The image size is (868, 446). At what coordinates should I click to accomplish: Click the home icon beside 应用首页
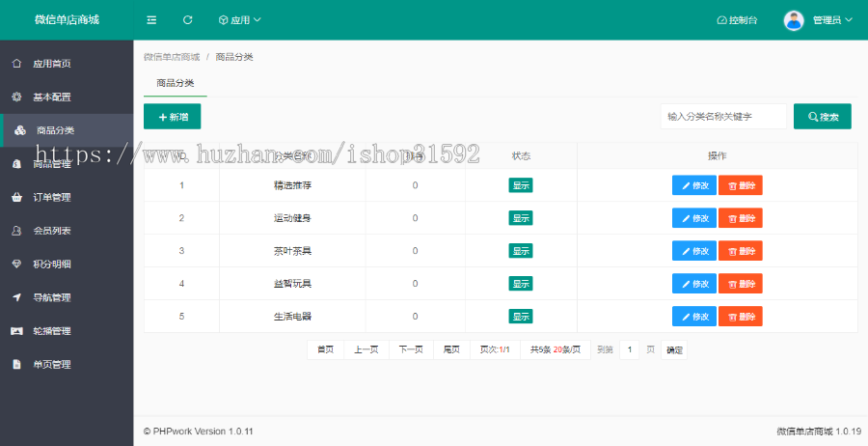point(16,64)
